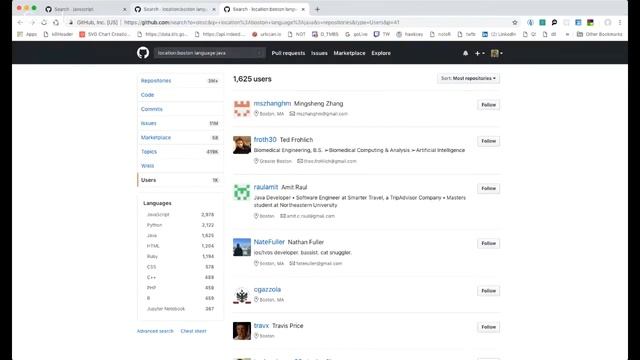This screenshot has width=640, height=360.
Task: Open froth30 user profile
Action: (265, 140)
